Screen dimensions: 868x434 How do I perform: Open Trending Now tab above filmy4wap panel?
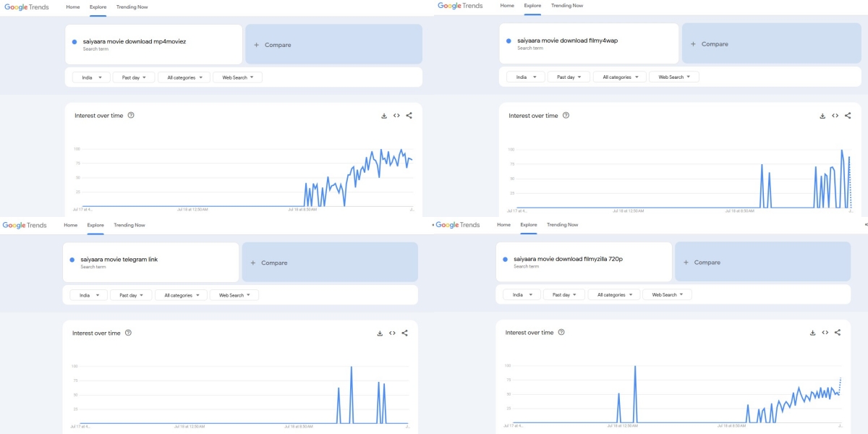pyautogui.click(x=566, y=6)
